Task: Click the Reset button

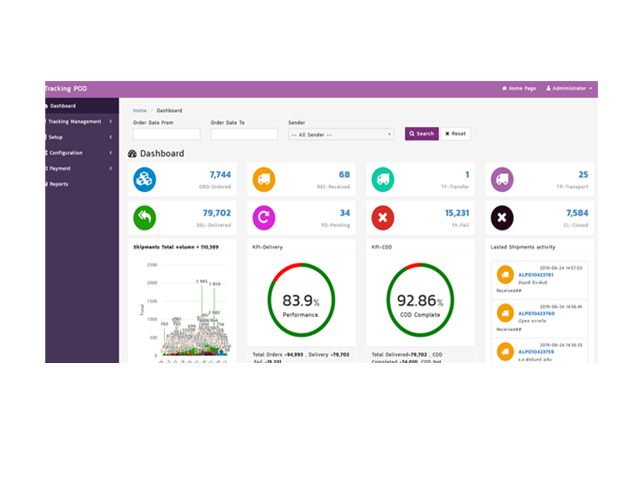Action: [x=455, y=133]
